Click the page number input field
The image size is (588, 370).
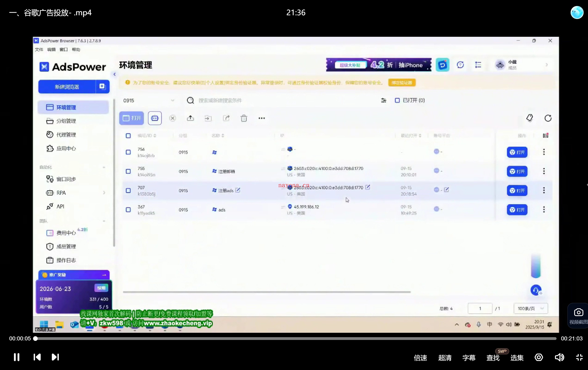point(480,308)
